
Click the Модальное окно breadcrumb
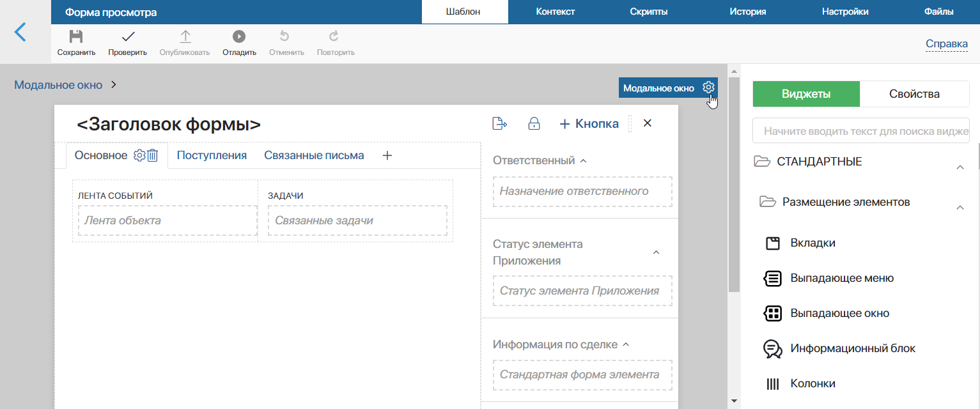point(58,85)
